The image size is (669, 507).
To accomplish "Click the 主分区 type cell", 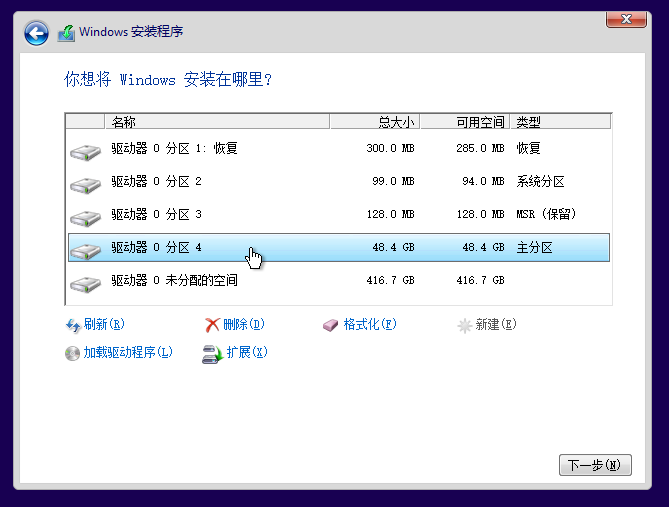I will (x=534, y=248).
